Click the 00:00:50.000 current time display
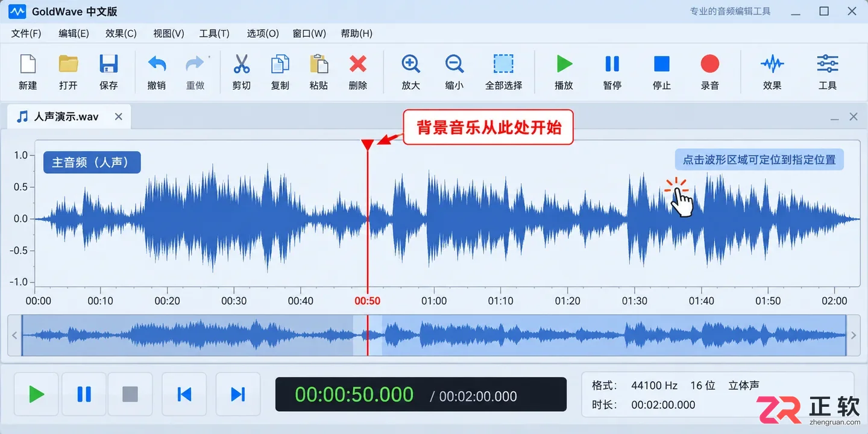Viewport: 868px width, 434px height. [354, 395]
